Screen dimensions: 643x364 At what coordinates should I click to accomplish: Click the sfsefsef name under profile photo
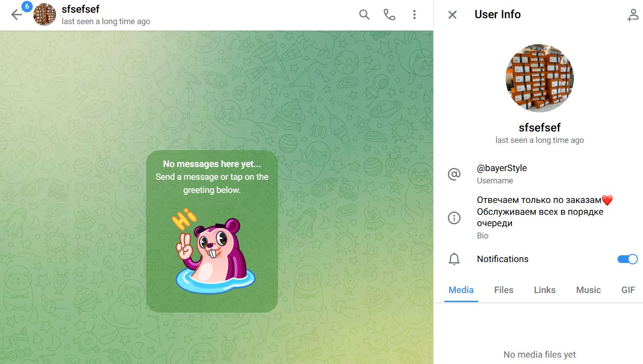coord(540,127)
